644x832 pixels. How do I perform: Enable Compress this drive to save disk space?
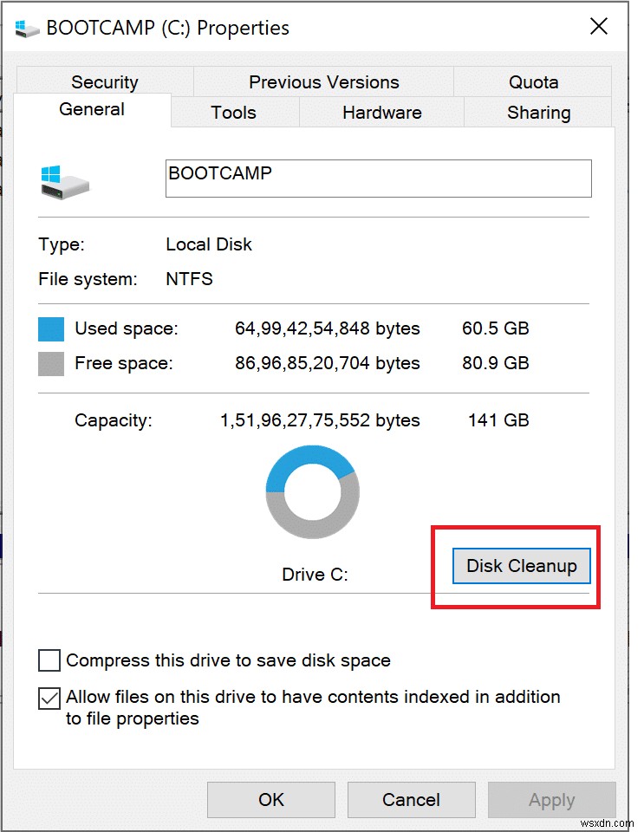[x=49, y=660]
